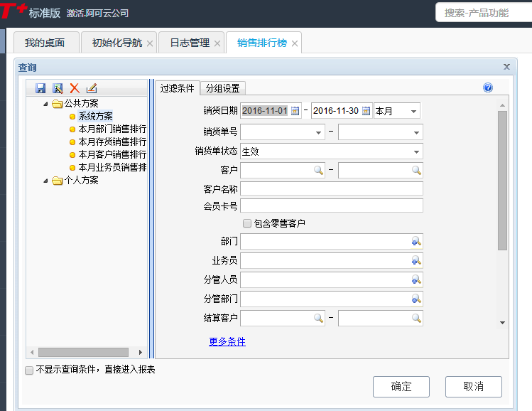532x411 pixels.
Task: Enable 不显示查询条件，直接进入报表 checkbox
Action: click(x=29, y=370)
